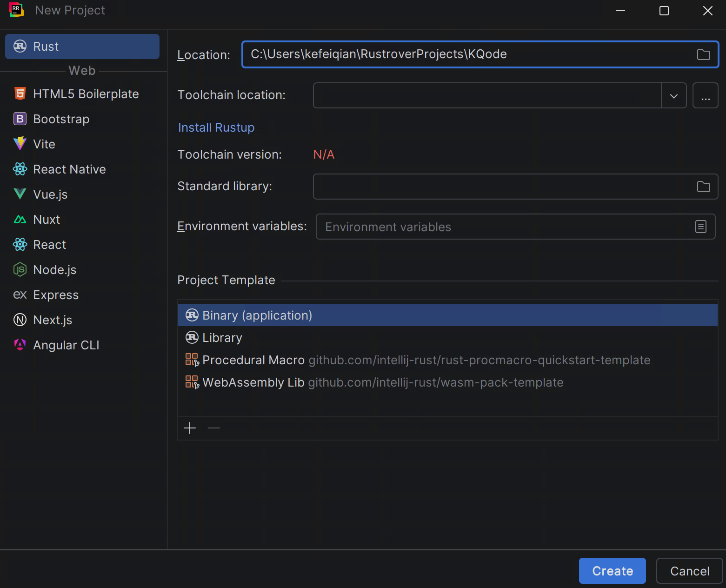
Task: Click the Standard library label
Action: (225, 186)
